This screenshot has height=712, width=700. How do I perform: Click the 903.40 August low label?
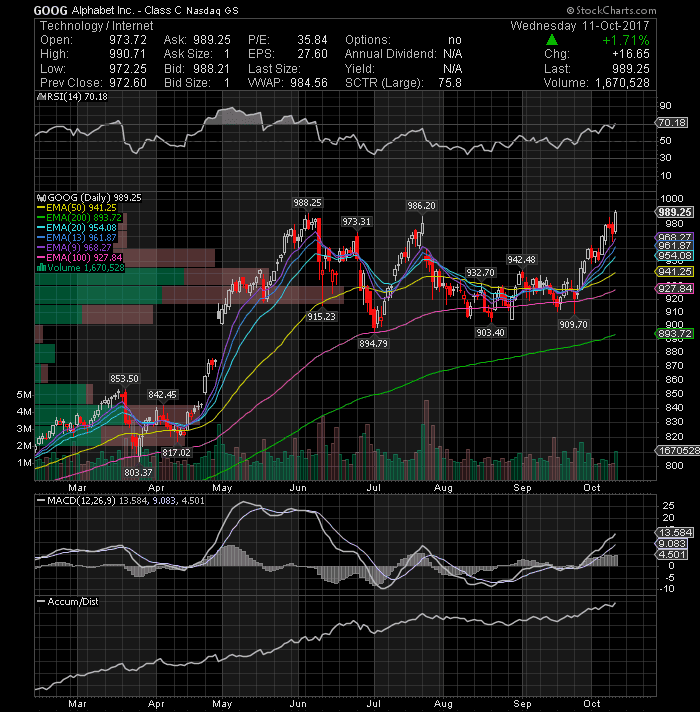click(x=490, y=332)
